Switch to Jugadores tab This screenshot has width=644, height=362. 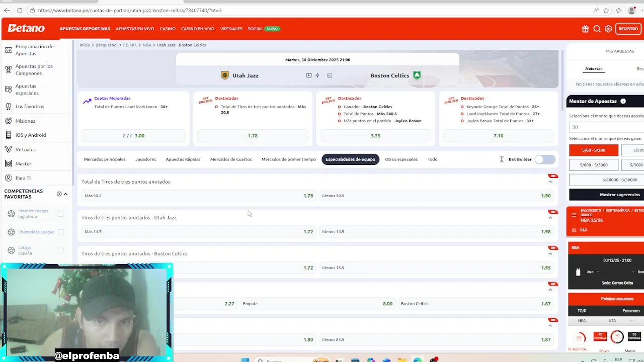pos(145,159)
